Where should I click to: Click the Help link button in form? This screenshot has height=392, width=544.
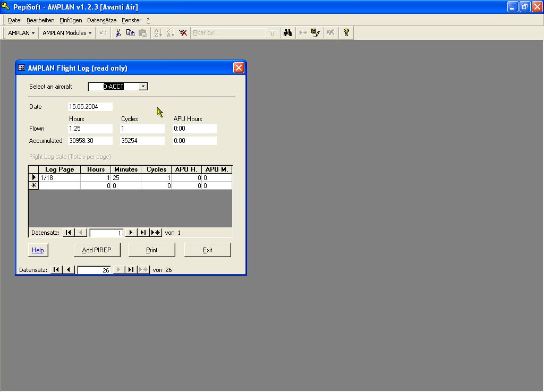click(38, 250)
